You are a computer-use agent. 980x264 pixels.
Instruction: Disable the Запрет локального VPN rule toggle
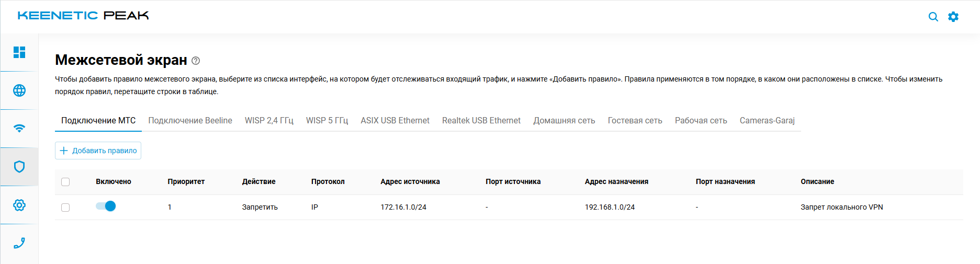(x=106, y=206)
